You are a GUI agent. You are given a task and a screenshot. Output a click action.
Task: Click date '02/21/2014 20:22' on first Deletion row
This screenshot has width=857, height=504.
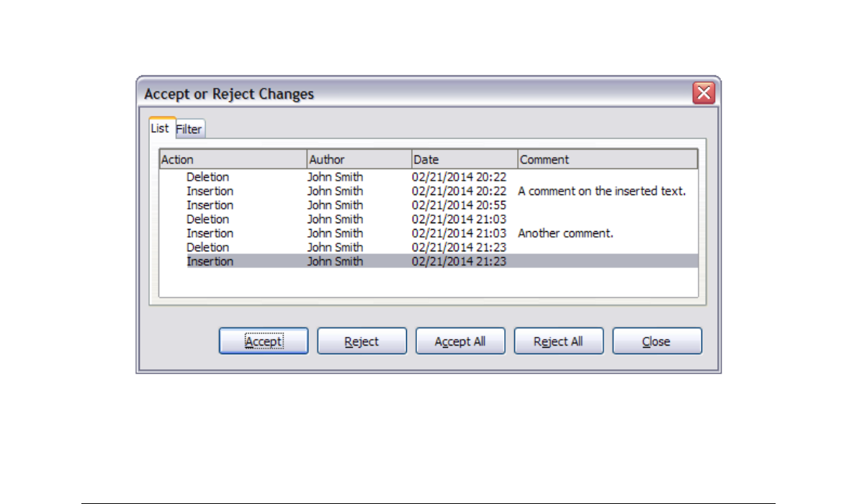point(459,177)
